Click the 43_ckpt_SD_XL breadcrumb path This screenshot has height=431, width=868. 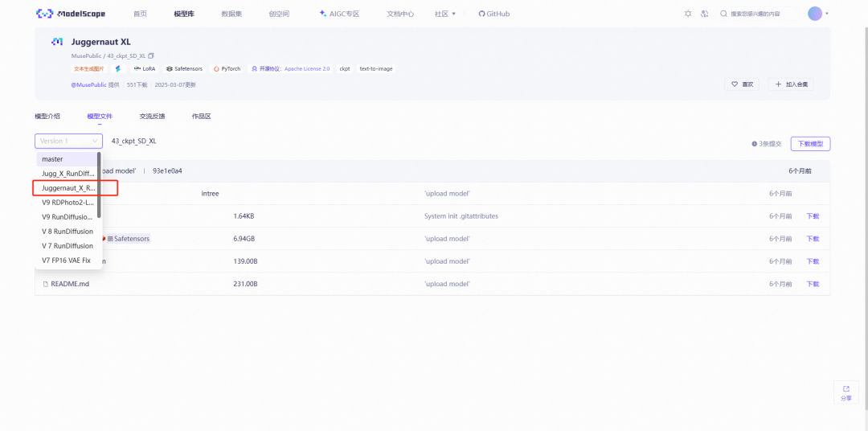tap(134, 142)
